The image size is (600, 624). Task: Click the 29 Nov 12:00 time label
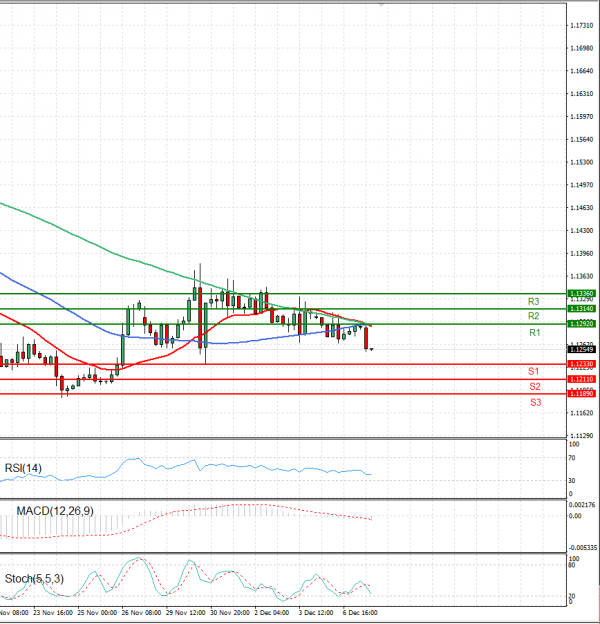coord(185,612)
